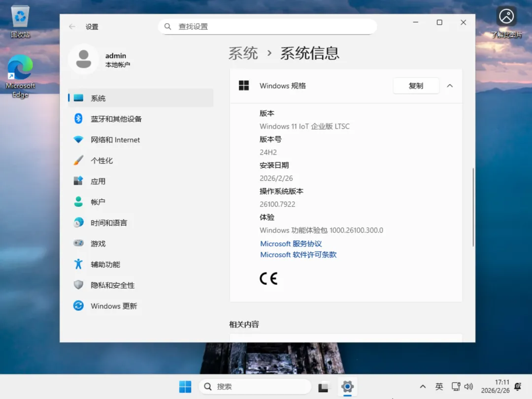Open Network and Internet settings

click(x=140, y=140)
